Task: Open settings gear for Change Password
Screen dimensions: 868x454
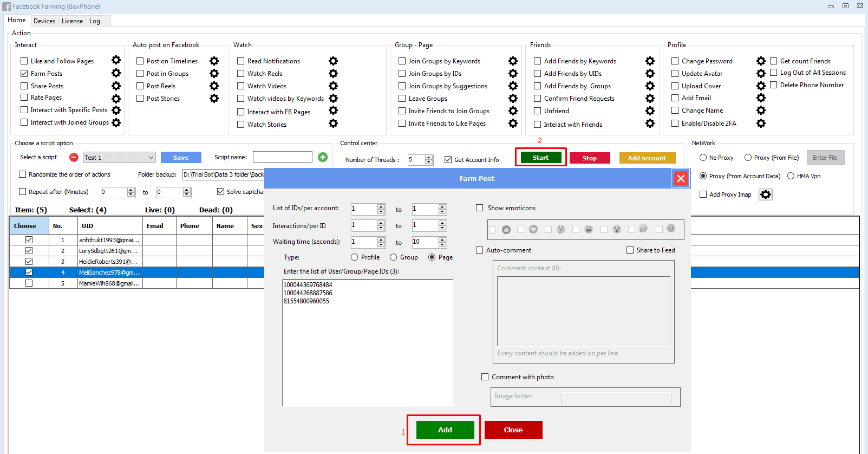Action: pos(761,61)
